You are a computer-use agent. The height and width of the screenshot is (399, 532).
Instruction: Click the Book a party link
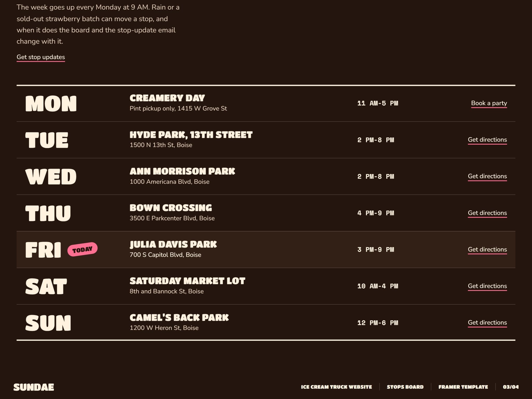point(489,103)
